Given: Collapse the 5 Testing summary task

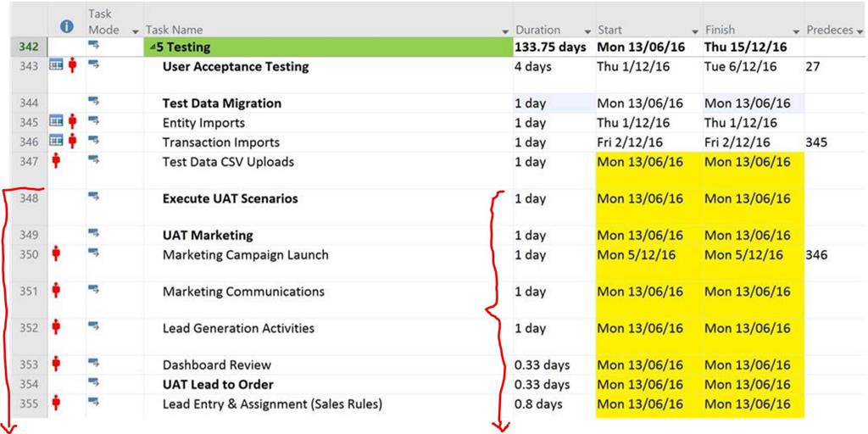Looking at the screenshot, I should (153, 48).
